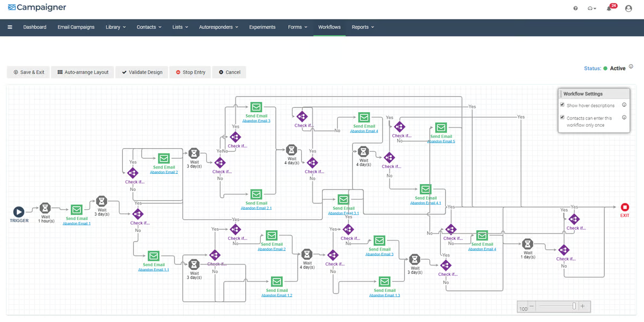The image size is (644, 322).
Task: Expand the Library dropdown menu
Action: click(115, 27)
